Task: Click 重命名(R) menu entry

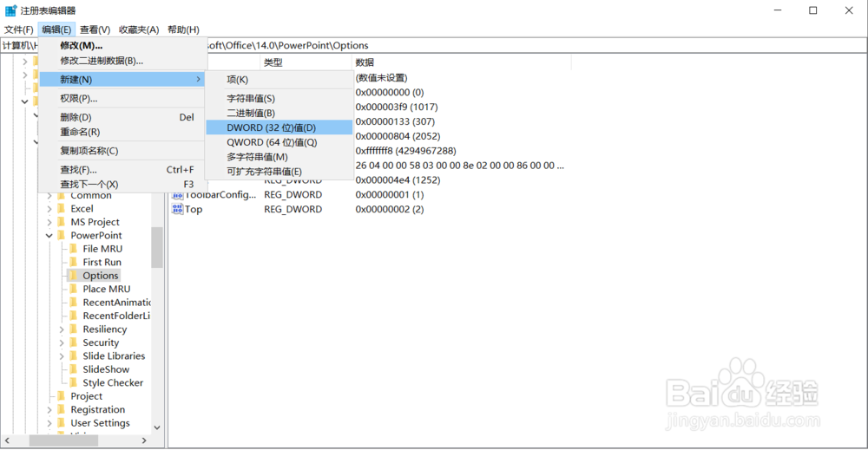Action: [122, 132]
